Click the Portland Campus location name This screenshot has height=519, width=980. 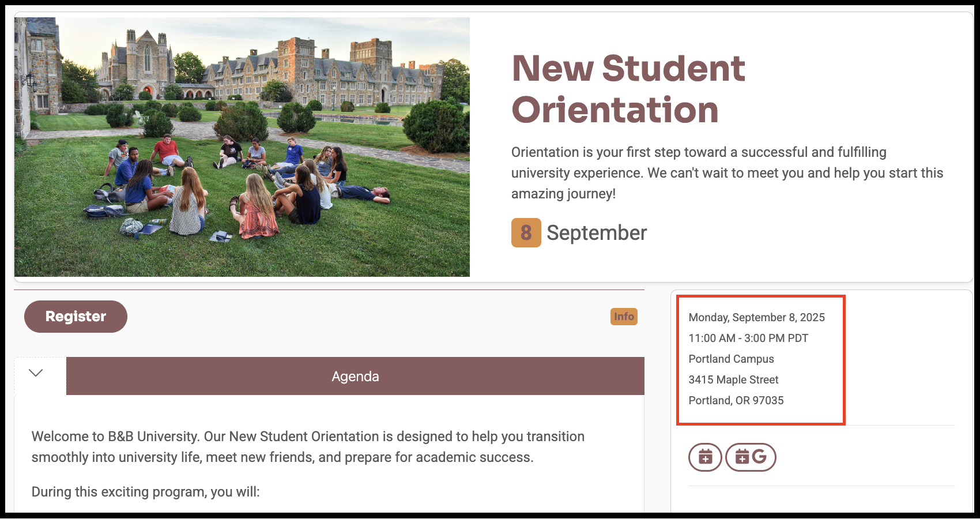(x=731, y=359)
